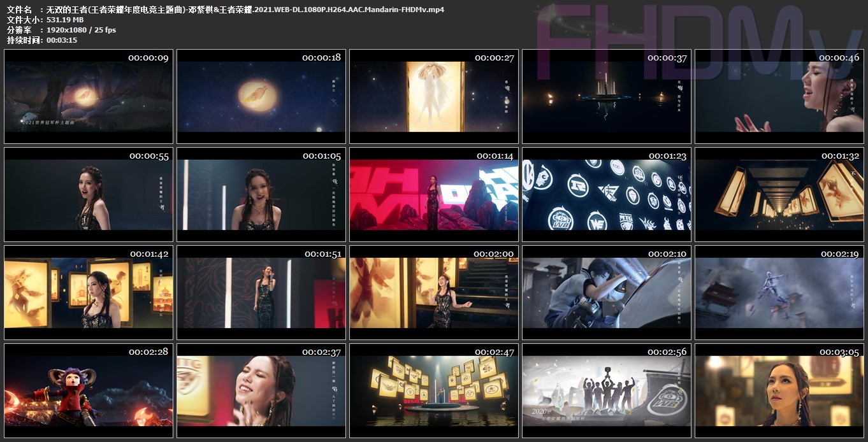The height and width of the screenshot is (442, 868).
Task: Click the thumbnail stamped 00:01:05
Action: point(261,195)
